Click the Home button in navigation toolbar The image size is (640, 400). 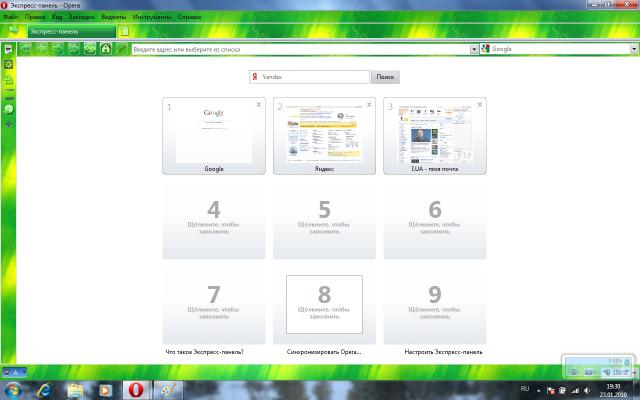(x=106, y=49)
